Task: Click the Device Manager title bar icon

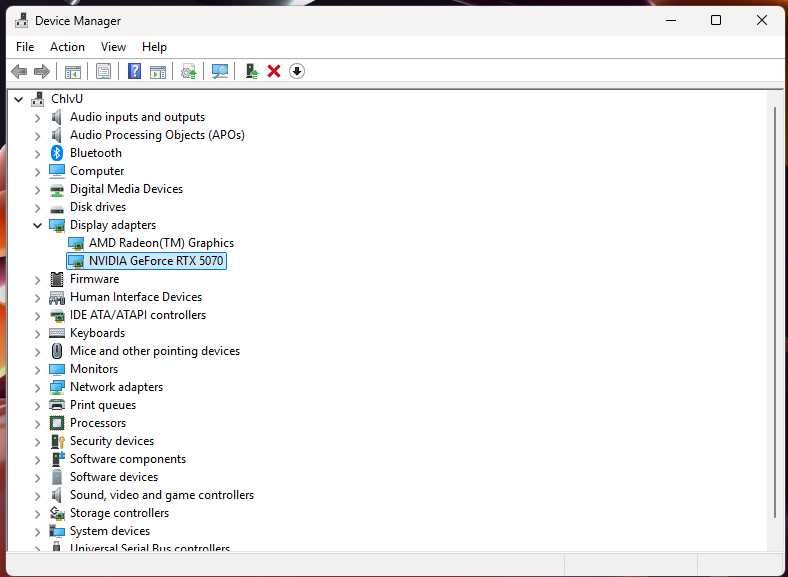Action: tap(21, 21)
